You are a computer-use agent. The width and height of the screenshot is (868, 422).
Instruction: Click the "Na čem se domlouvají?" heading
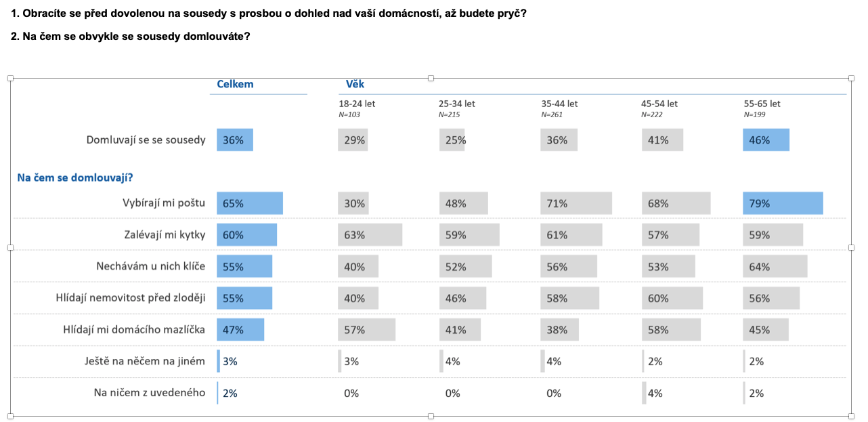[74, 178]
